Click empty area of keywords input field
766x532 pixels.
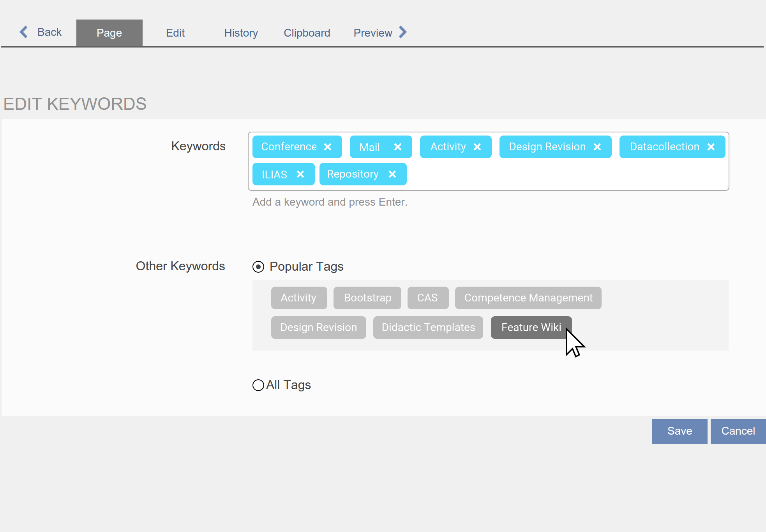[x=565, y=174]
